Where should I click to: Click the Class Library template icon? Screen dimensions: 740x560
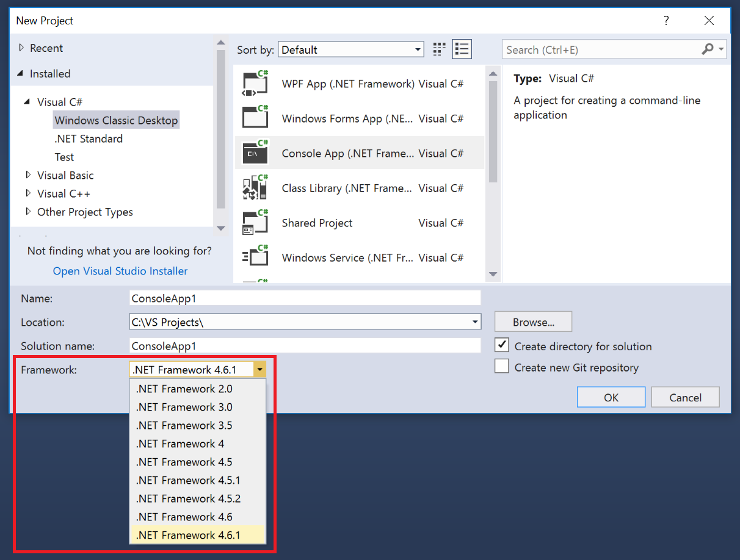pyautogui.click(x=255, y=188)
